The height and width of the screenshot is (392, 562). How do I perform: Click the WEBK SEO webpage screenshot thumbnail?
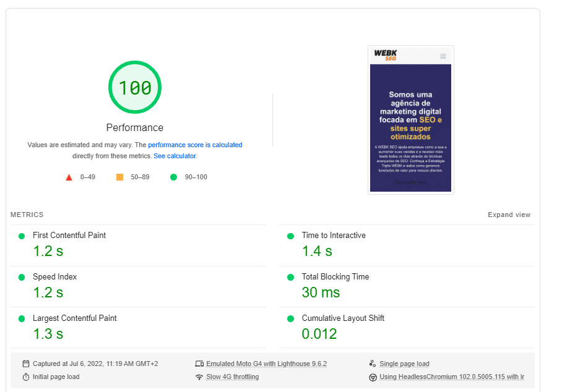tap(411, 119)
